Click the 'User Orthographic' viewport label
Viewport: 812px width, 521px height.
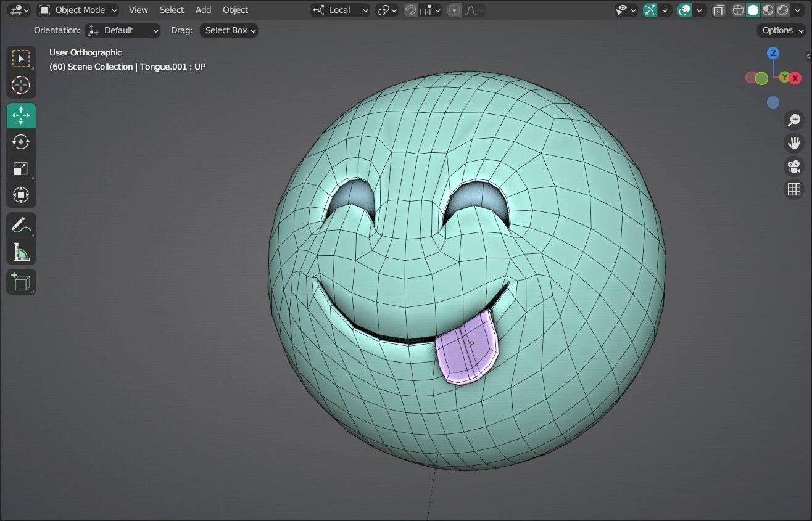[x=86, y=52]
